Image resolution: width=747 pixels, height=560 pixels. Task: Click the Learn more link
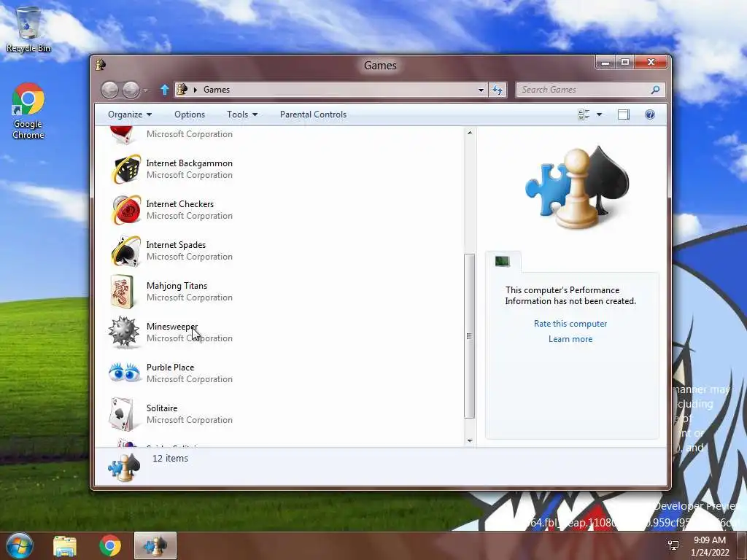(x=570, y=339)
